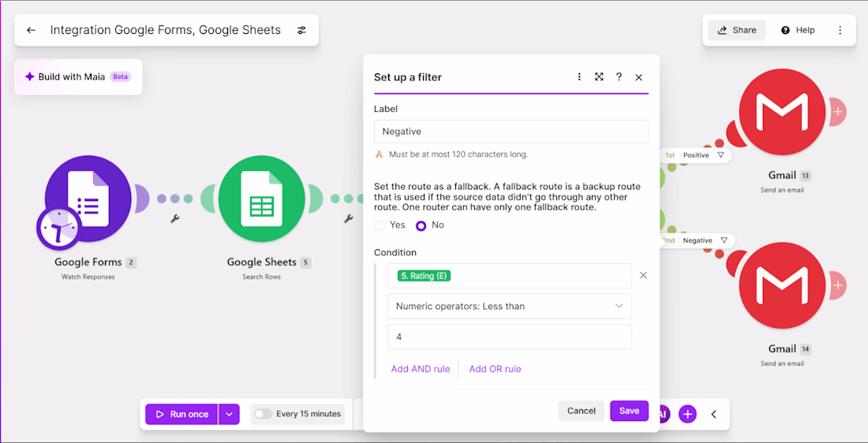This screenshot has height=443, width=868.
Task: Select the Gmail 13 module
Action: pyautogui.click(x=782, y=112)
